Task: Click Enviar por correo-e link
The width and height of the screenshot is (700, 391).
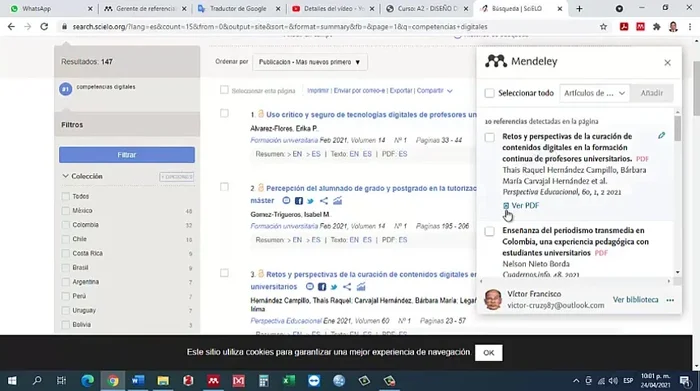Action: click(359, 91)
